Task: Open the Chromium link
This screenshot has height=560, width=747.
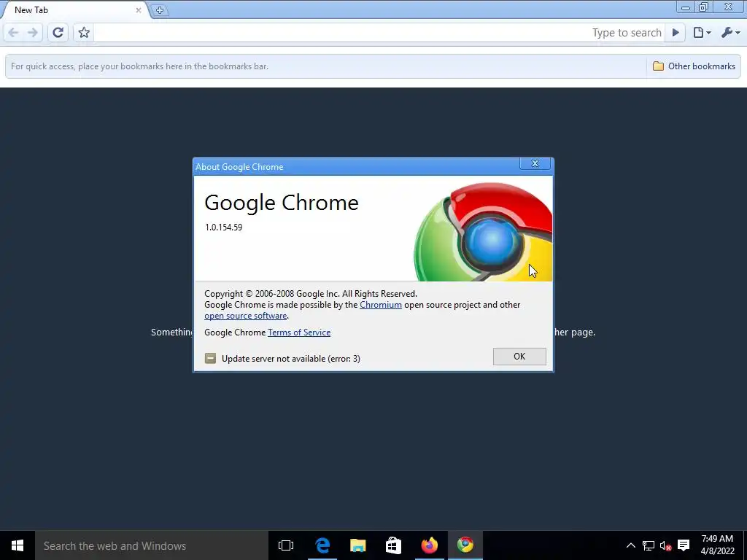Action: tap(381, 305)
